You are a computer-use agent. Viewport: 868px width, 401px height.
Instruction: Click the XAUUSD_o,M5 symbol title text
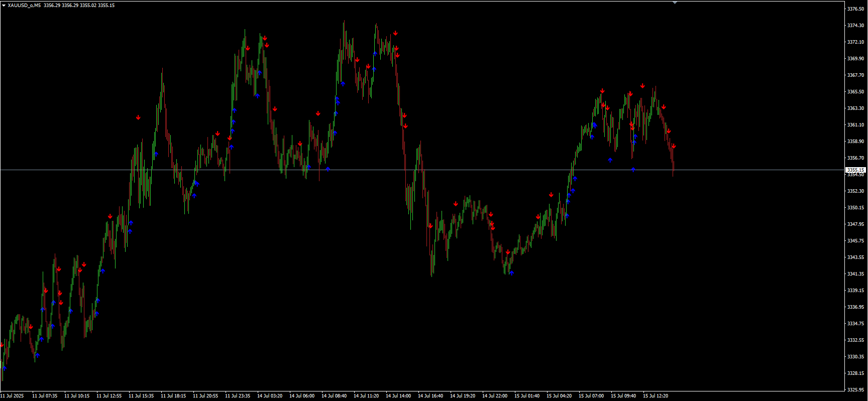pyautogui.click(x=24, y=6)
